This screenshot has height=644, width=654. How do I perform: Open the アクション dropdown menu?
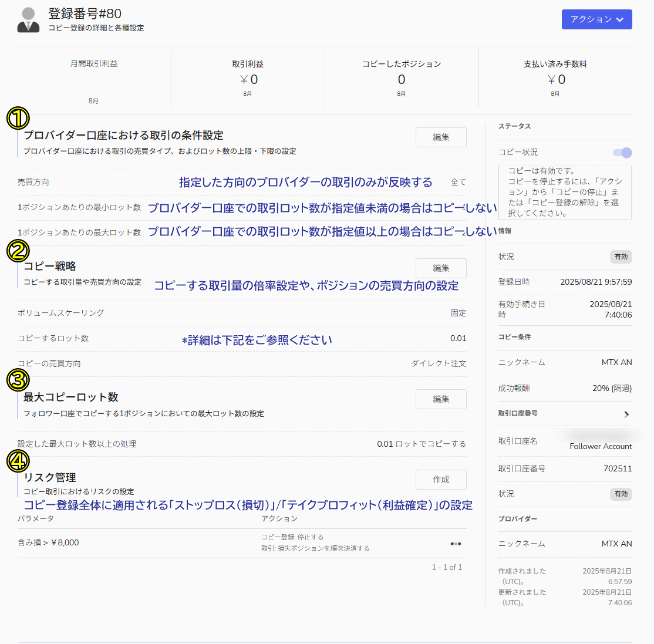coord(596,19)
